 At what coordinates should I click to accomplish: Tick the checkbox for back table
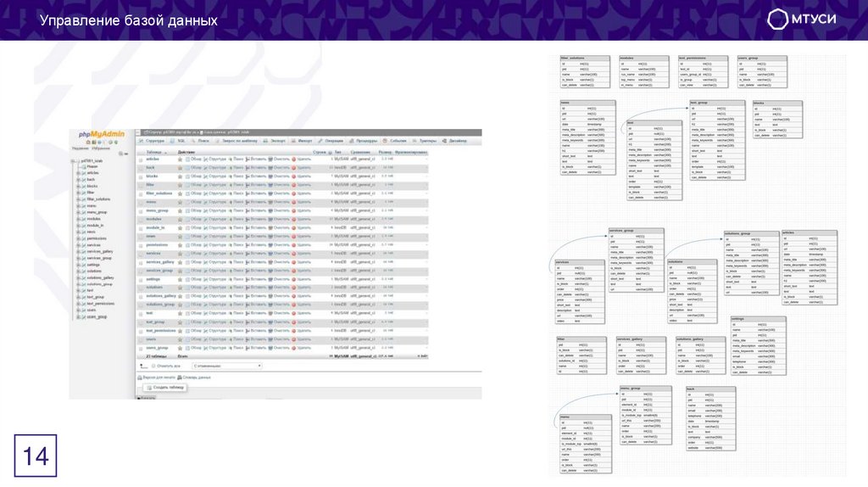click(141, 169)
